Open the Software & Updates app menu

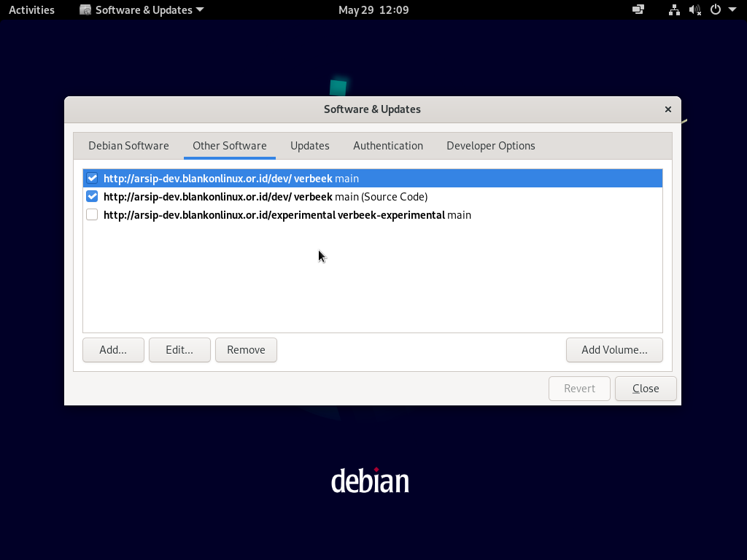(x=142, y=10)
